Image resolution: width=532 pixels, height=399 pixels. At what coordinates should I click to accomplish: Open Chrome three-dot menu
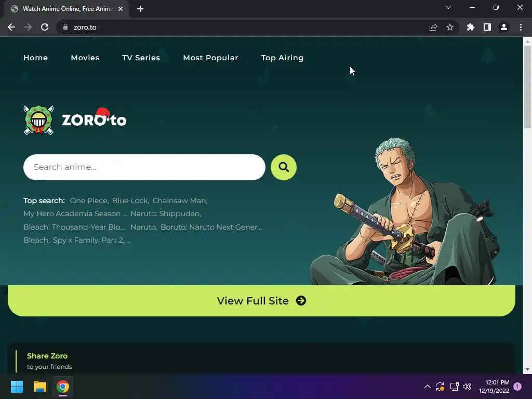(x=521, y=27)
